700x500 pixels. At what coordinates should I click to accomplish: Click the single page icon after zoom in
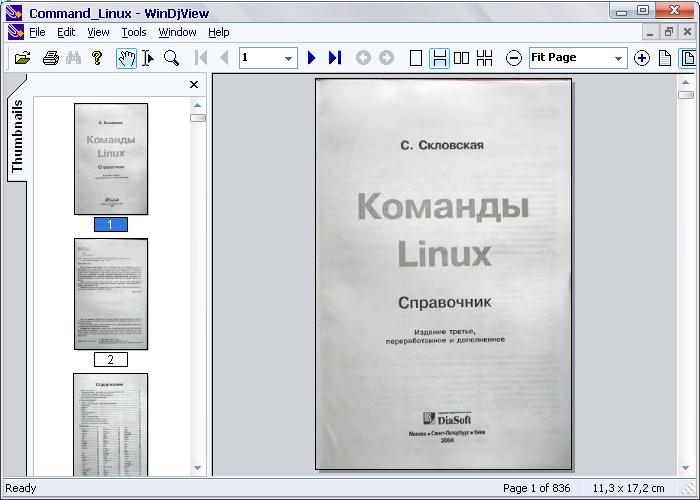coord(665,58)
